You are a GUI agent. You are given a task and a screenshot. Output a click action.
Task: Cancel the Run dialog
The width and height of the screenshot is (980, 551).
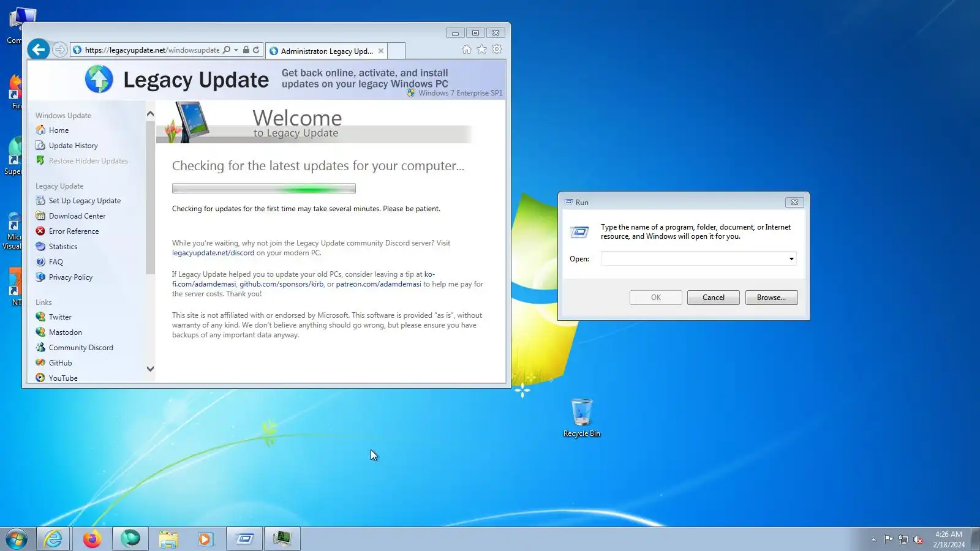click(714, 298)
